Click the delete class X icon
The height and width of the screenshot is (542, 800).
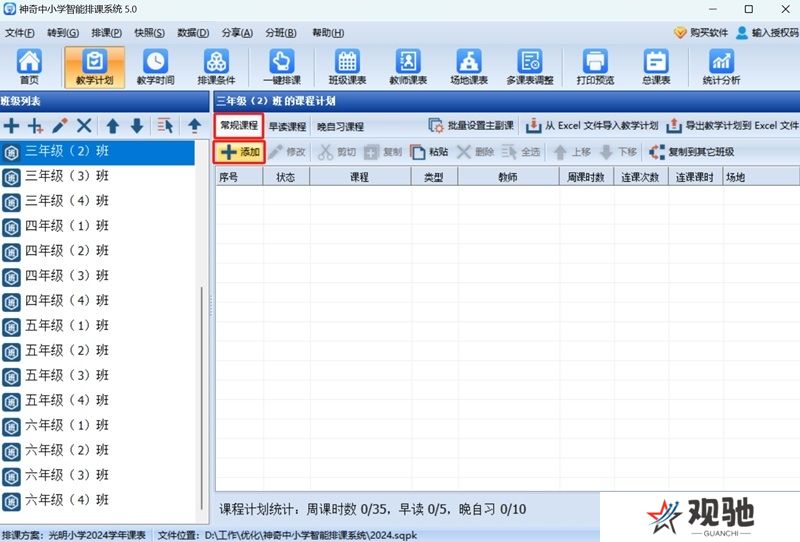[84, 126]
